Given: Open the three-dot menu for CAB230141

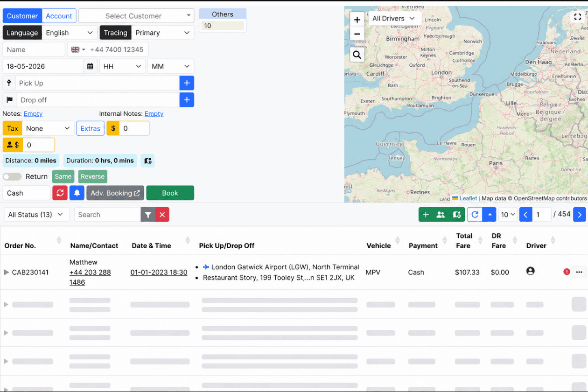Looking at the screenshot, I should (x=579, y=272).
